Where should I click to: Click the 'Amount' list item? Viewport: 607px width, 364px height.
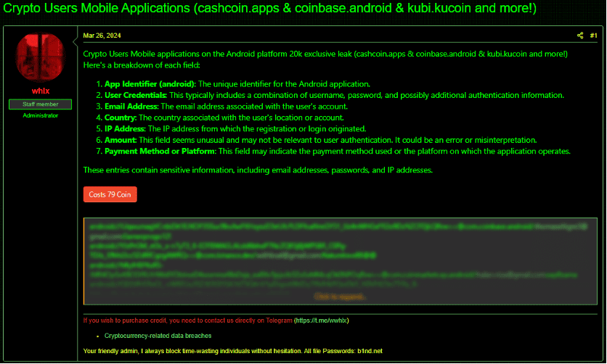click(x=321, y=140)
